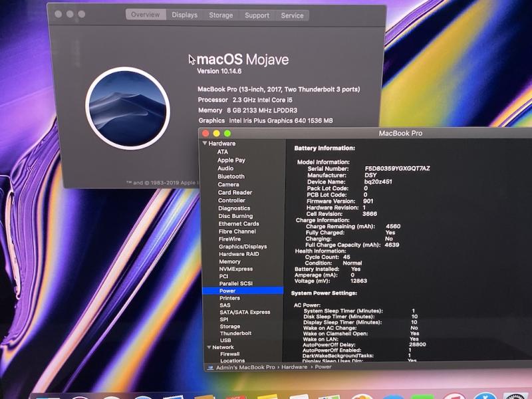Click the highlighted Power row
The height and width of the screenshot is (399, 532).
click(x=243, y=291)
